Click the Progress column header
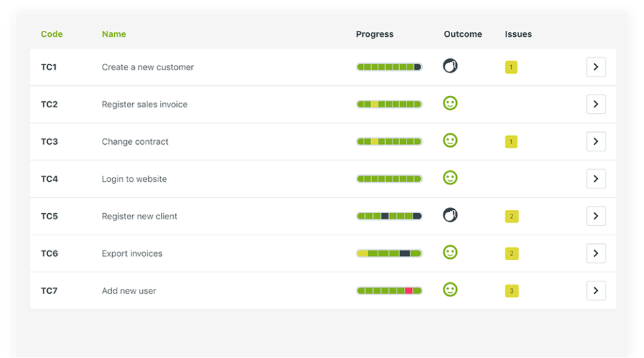 [x=374, y=34]
